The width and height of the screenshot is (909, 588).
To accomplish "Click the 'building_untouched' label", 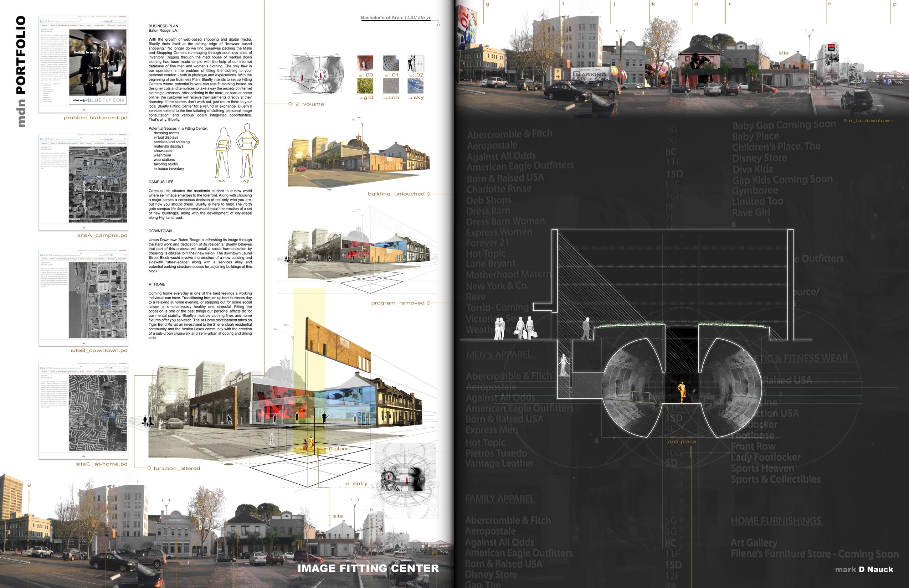I will coord(396,194).
